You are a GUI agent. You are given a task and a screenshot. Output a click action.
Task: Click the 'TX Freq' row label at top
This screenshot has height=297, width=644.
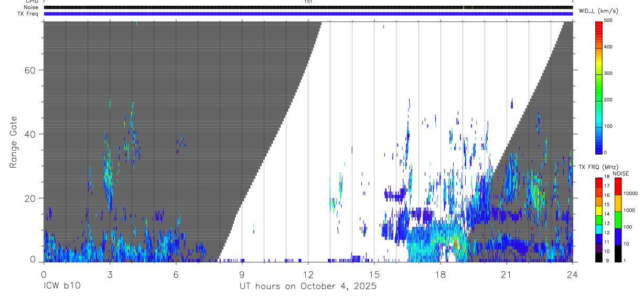pos(29,14)
